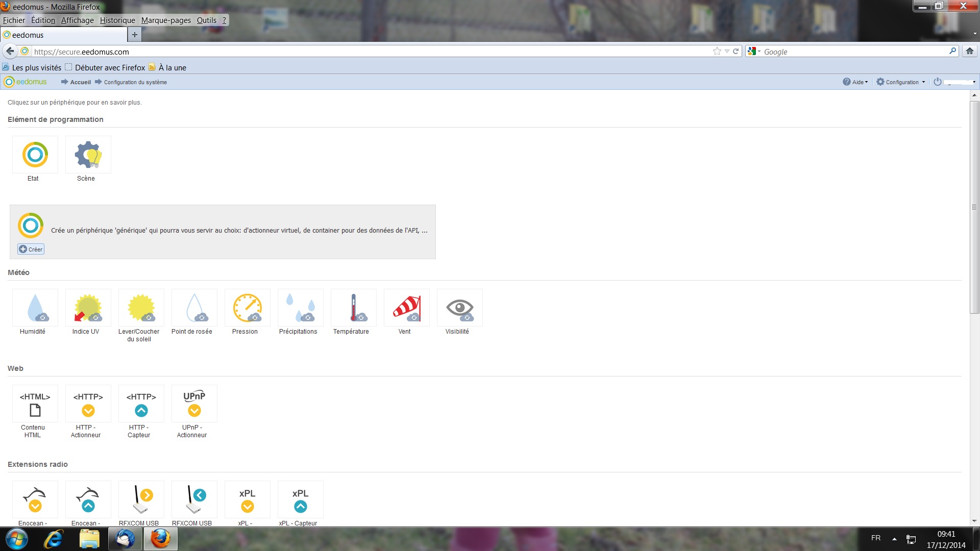Click the Créer button
The image size is (980, 551).
[x=31, y=249]
